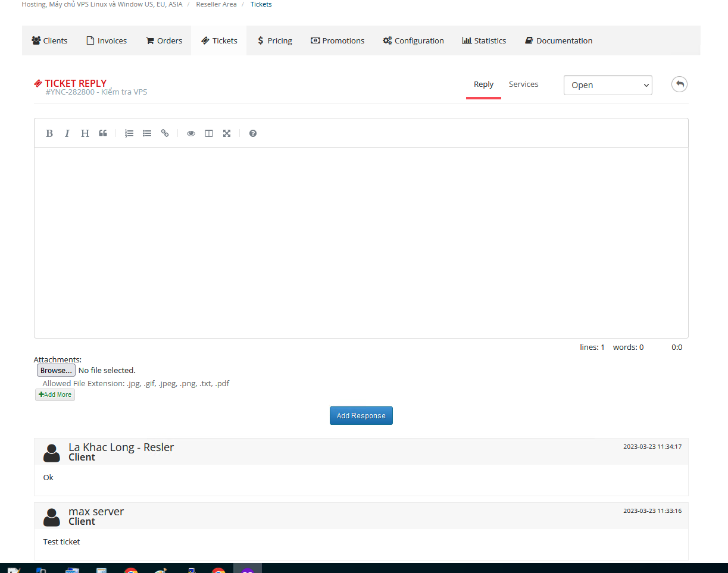Go to the Statistics section
The image size is (728, 573).
pos(484,41)
